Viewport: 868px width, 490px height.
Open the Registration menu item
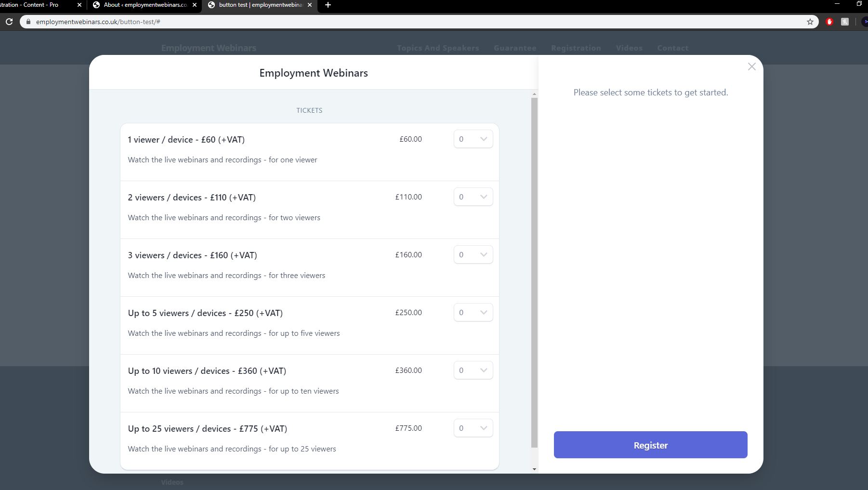coord(576,48)
